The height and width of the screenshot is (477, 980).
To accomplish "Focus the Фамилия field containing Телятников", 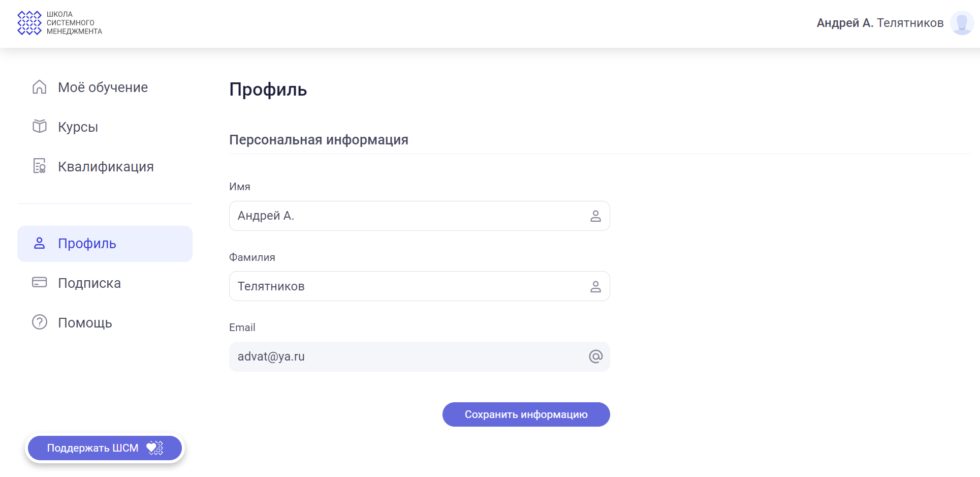I will pyautogui.click(x=406, y=286).
